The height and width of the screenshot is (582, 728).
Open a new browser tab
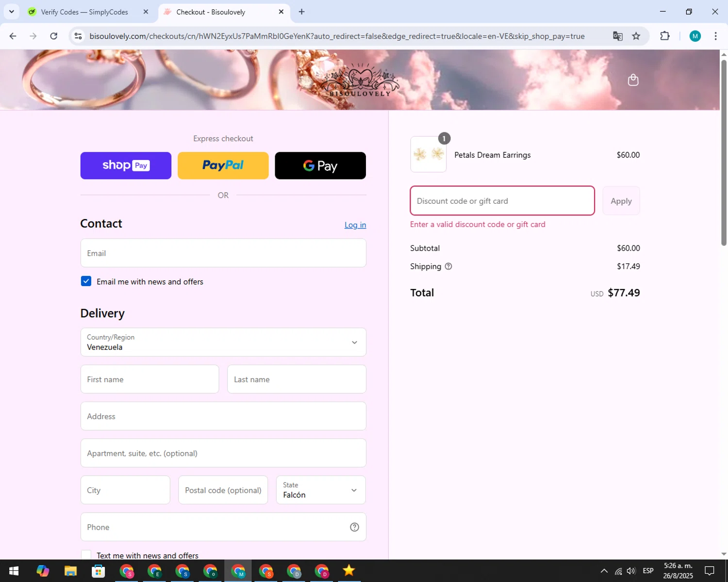pyautogui.click(x=301, y=12)
